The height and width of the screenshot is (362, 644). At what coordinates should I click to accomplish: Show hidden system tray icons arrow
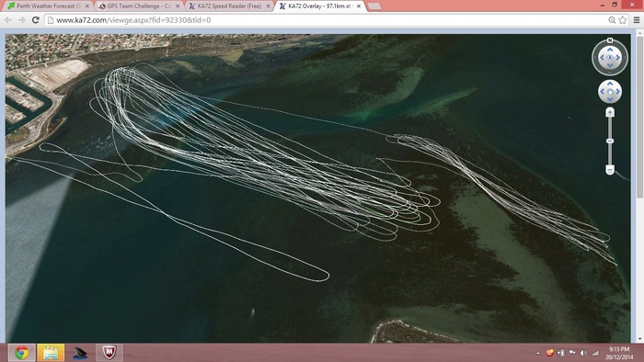[538, 353]
